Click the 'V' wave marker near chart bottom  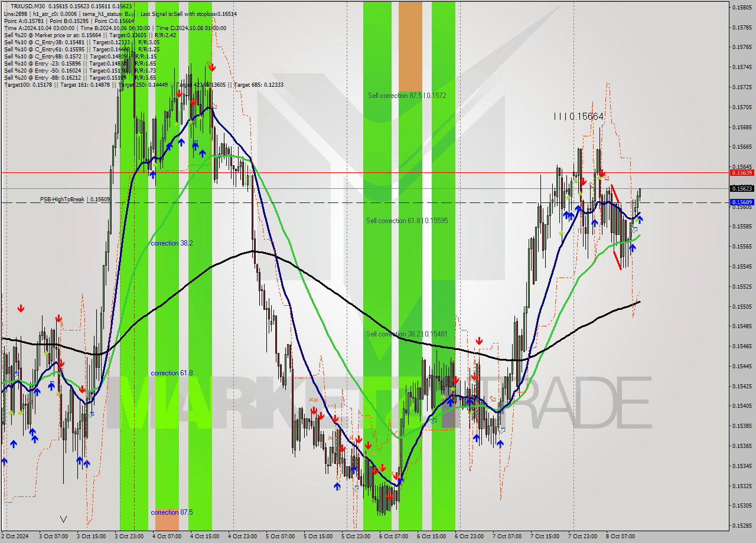pos(63,519)
